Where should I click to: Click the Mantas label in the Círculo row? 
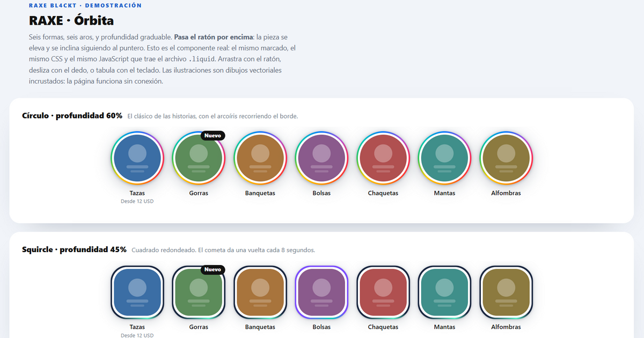pyautogui.click(x=444, y=193)
